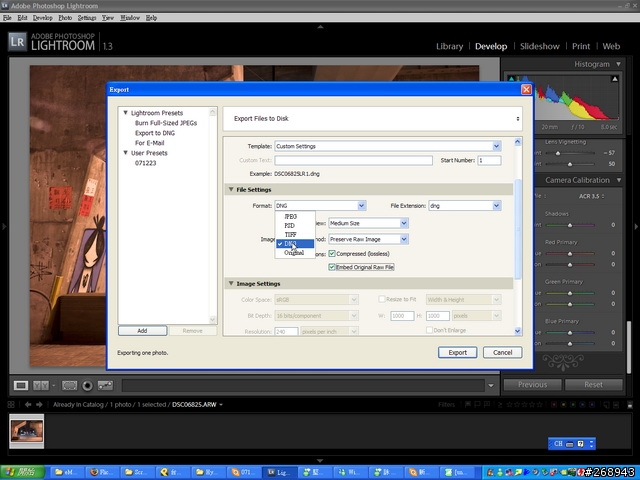The width and height of the screenshot is (640, 480).
Task: Open the Medium Size preview dropdown
Action: coord(404,223)
